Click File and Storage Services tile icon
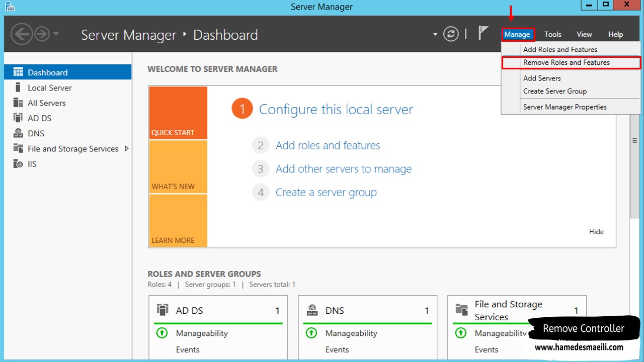The width and height of the screenshot is (644, 362). (461, 310)
